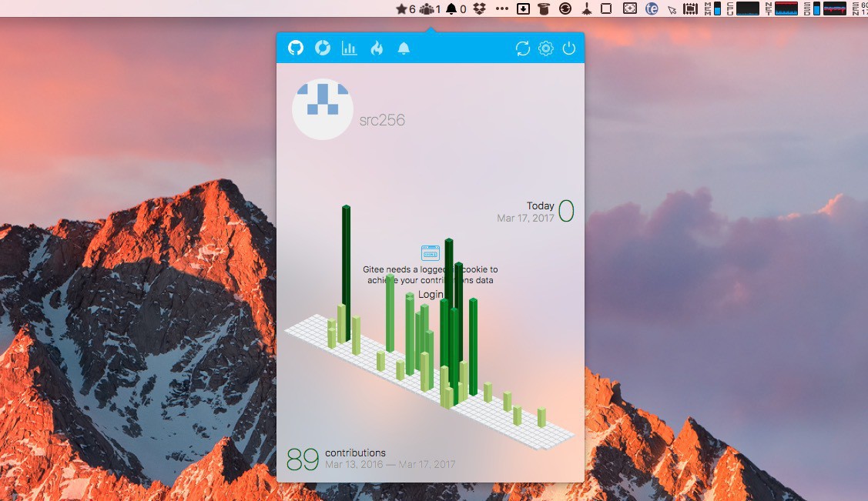Click the download box menu bar icon
Image resolution: width=868 pixels, height=501 pixels.
523,8
